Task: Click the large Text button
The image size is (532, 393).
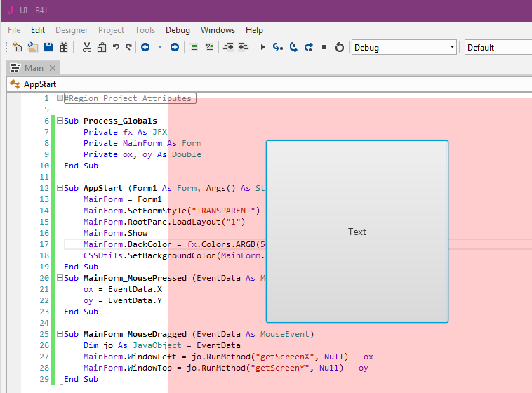Action: (357, 232)
